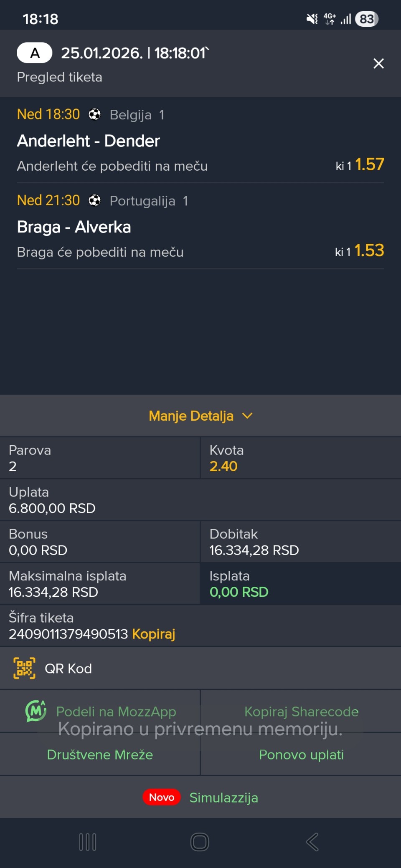Tap the soccer ball icon next to Portugalija

(x=95, y=201)
